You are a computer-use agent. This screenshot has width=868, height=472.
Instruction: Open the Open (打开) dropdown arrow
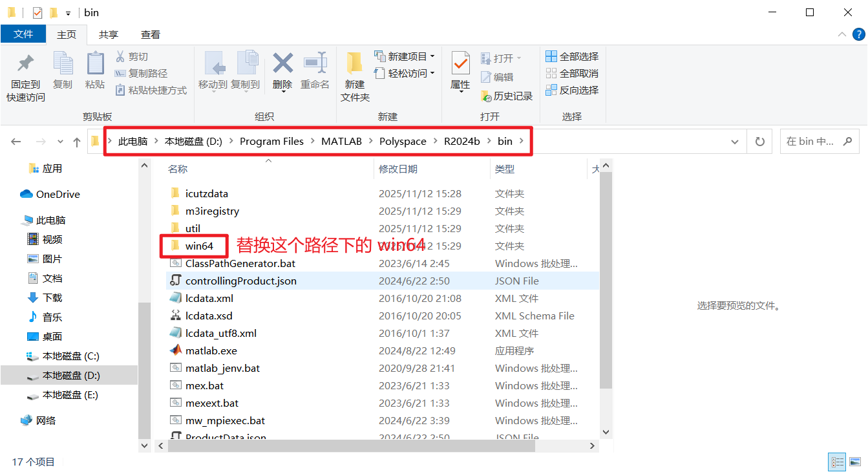pyautogui.click(x=518, y=58)
